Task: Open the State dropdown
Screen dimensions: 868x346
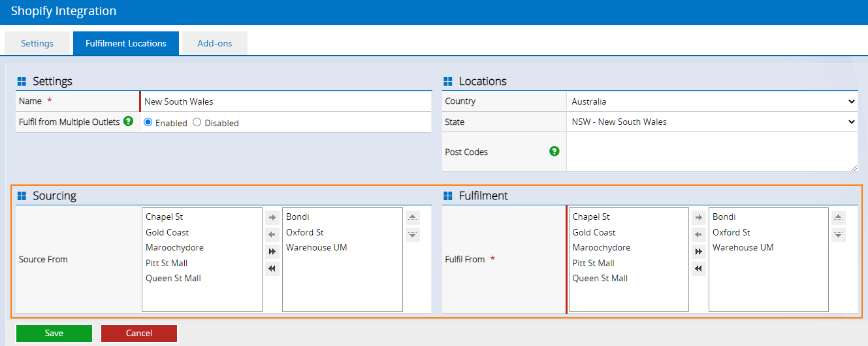Action: tap(713, 122)
